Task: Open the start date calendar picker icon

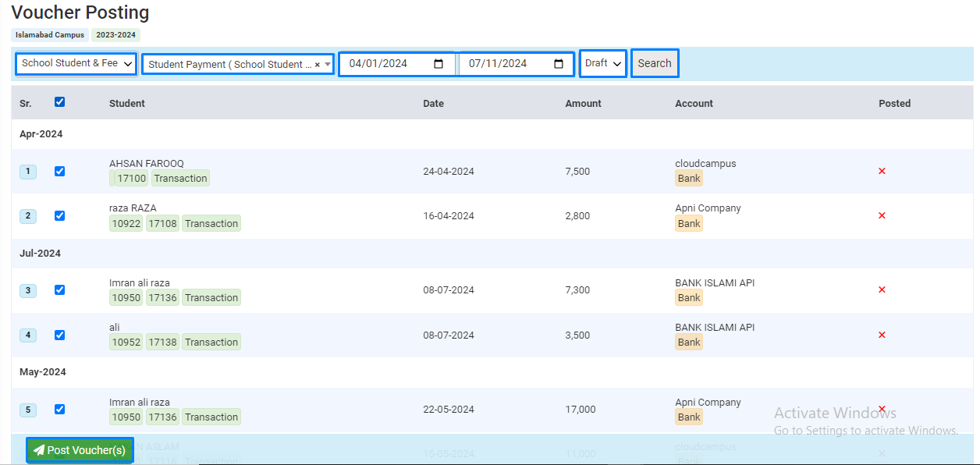Action: [439, 64]
